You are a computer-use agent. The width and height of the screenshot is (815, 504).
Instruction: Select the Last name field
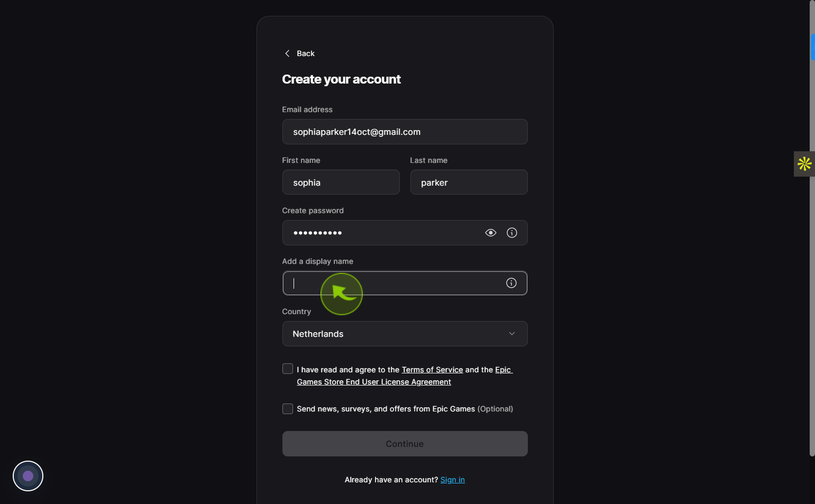[469, 182]
